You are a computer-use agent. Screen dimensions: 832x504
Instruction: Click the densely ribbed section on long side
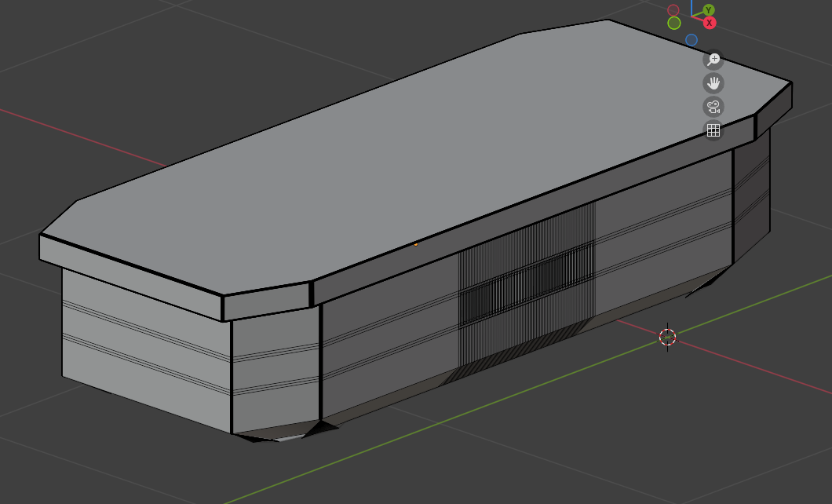526,283
